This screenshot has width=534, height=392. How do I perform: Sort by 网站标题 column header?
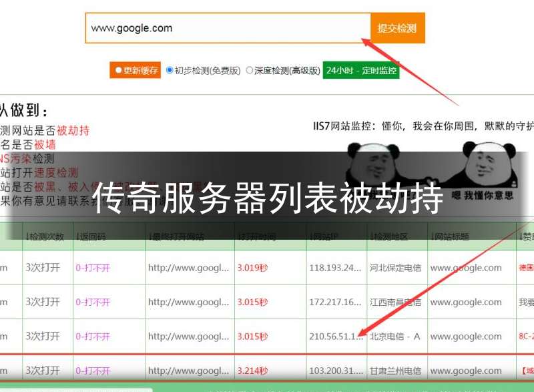(449, 236)
